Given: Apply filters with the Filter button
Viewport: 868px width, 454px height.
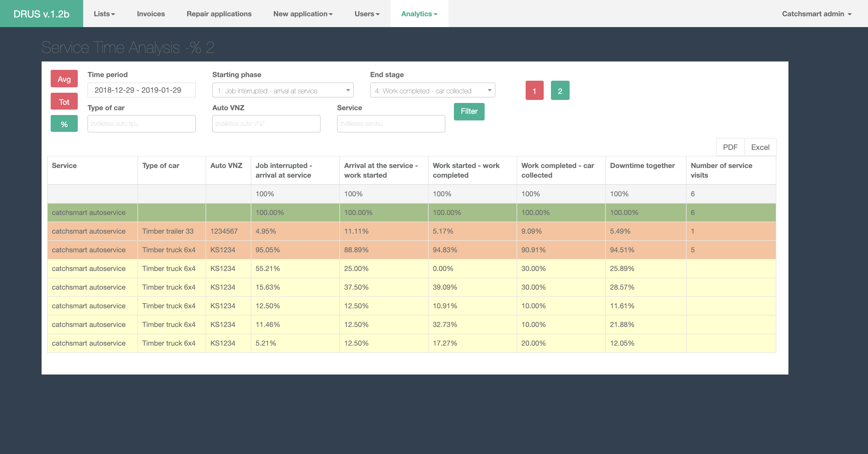Looking at the screenshot, I should 469,111.
